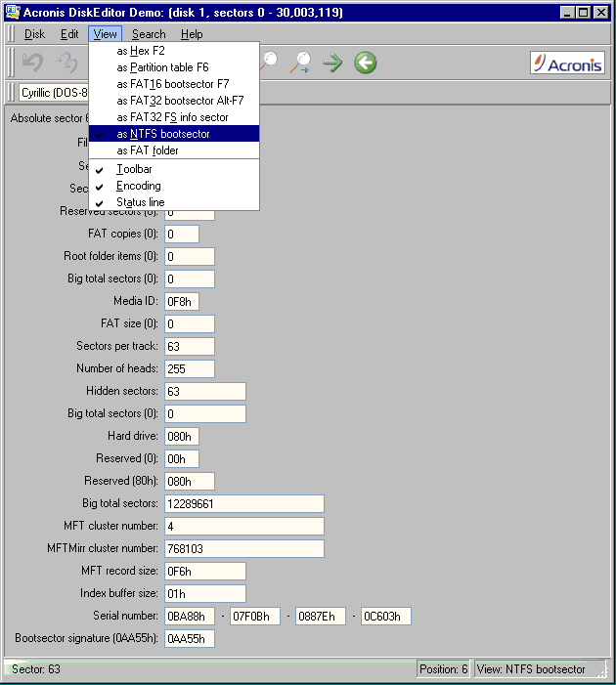Click the green right-arrow go-to icon

click(333, 63)
